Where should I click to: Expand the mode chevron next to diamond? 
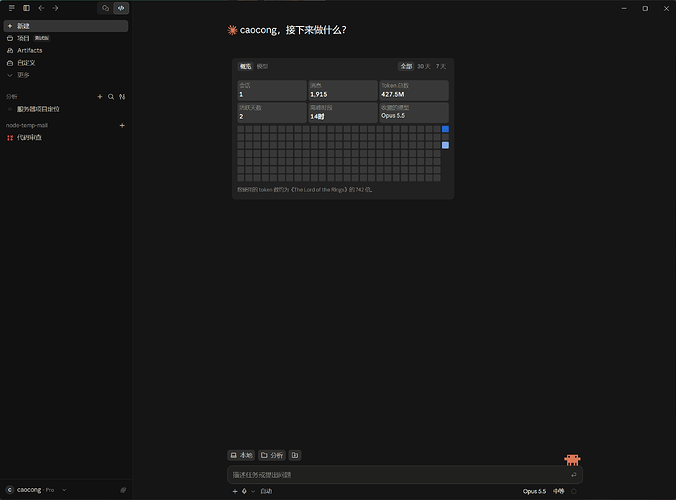click(253, 491)
